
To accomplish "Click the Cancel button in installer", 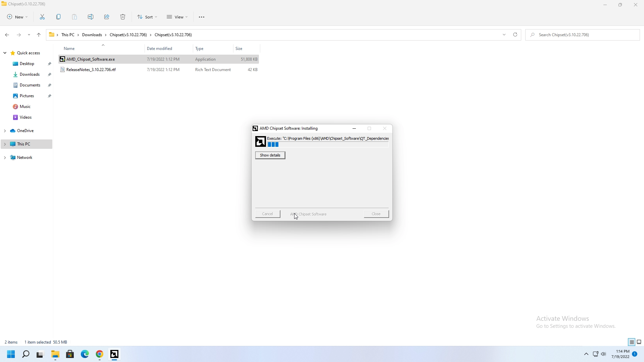I will (268, 214).
